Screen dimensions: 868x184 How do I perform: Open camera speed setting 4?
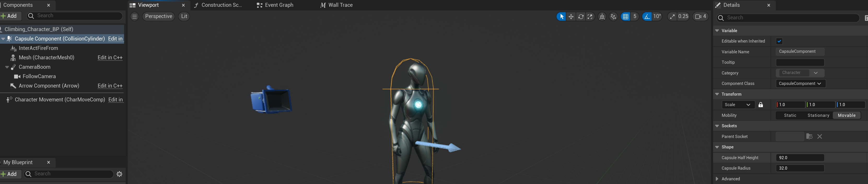pos(701,16)
